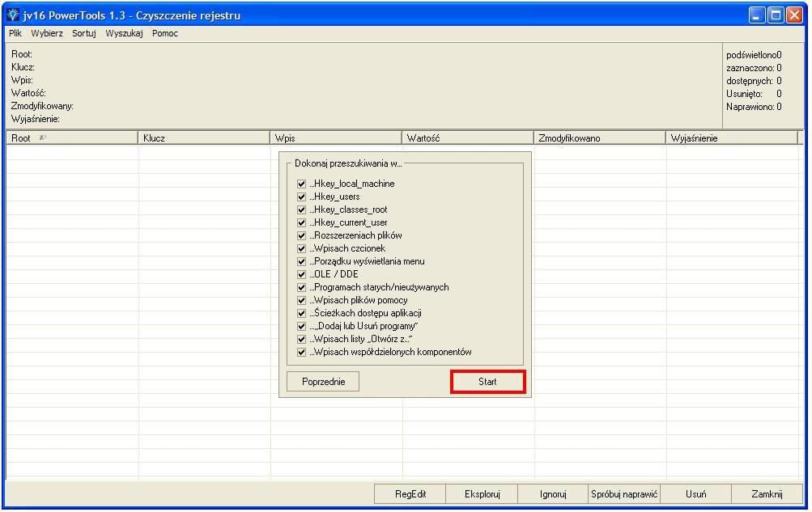Expand the Sortuj menu
Viewport: 812px width, 512px height.
(x=83, y=33)
